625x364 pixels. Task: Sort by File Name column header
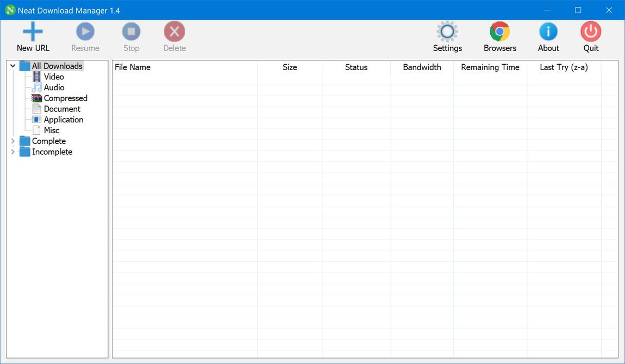(185, 67)
